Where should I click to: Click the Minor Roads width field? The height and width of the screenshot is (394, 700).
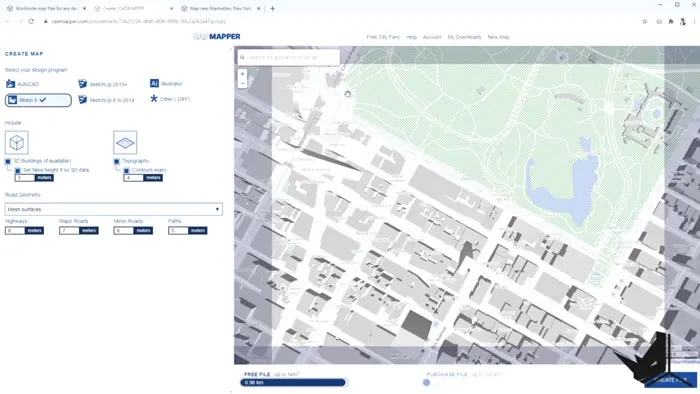[x=124, y=230]
